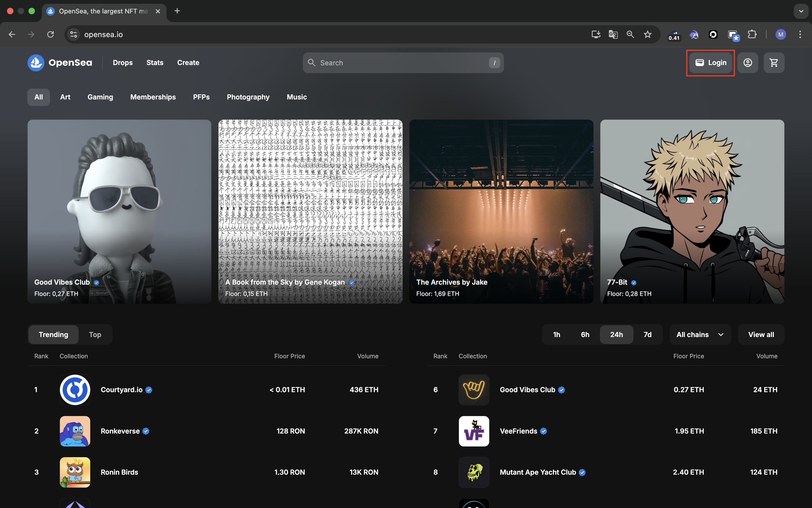Select the Photography category tab
Screen dimensions: 812x508
[x=248, y=97]
